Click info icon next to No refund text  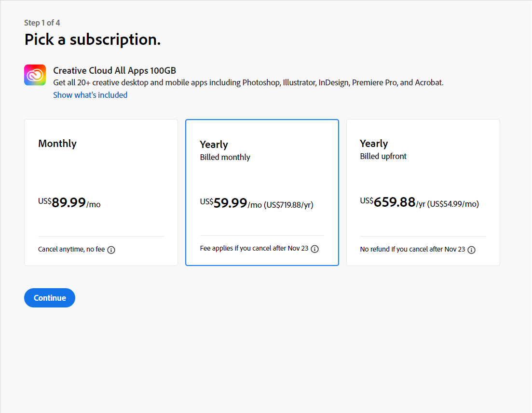pos(472,250)
